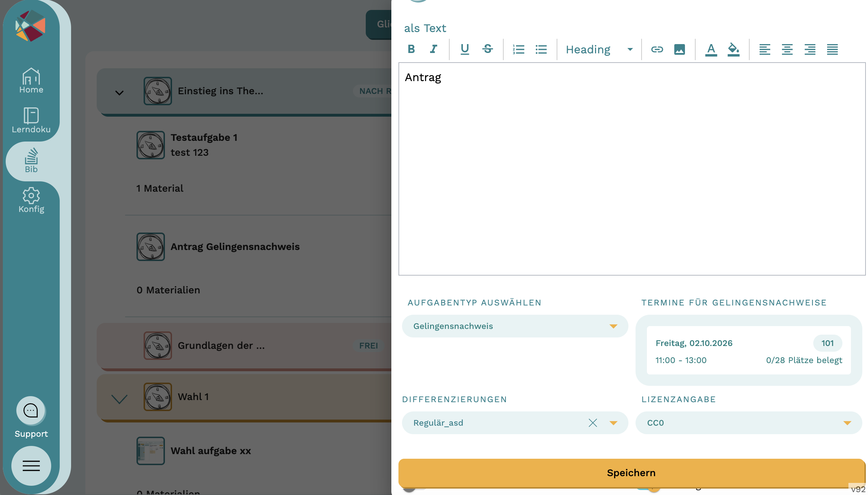Apply underline formatting
Screen dimensions: 868x495
(x=465, y=49)
